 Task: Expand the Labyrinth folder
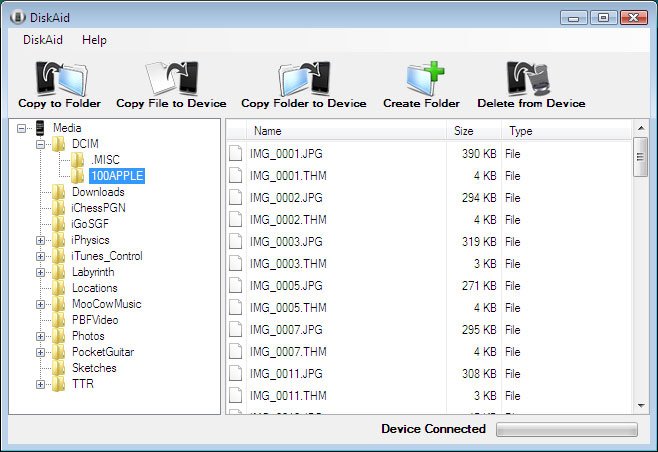coord(40,272)
